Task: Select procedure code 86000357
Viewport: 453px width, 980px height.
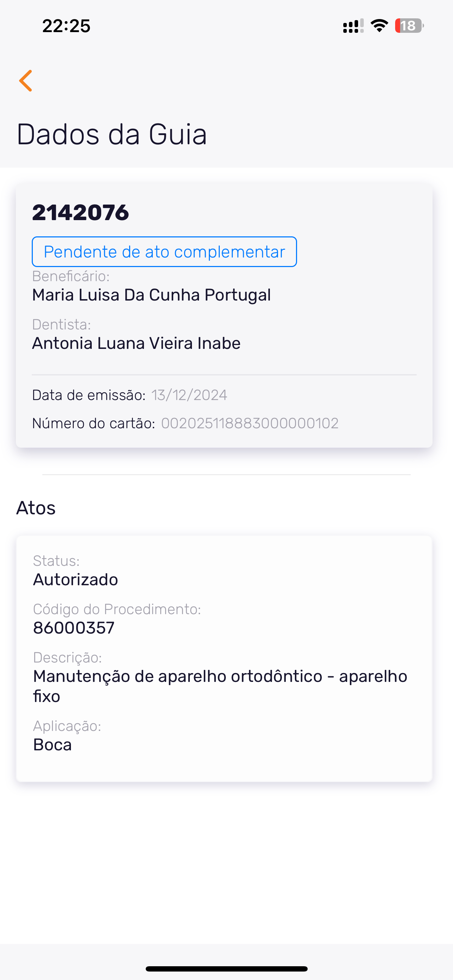Action: [x=74, y=628]
